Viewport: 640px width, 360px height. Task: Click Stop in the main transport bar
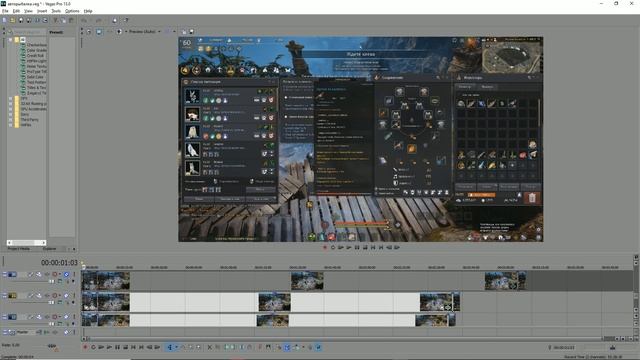(126, 347)
